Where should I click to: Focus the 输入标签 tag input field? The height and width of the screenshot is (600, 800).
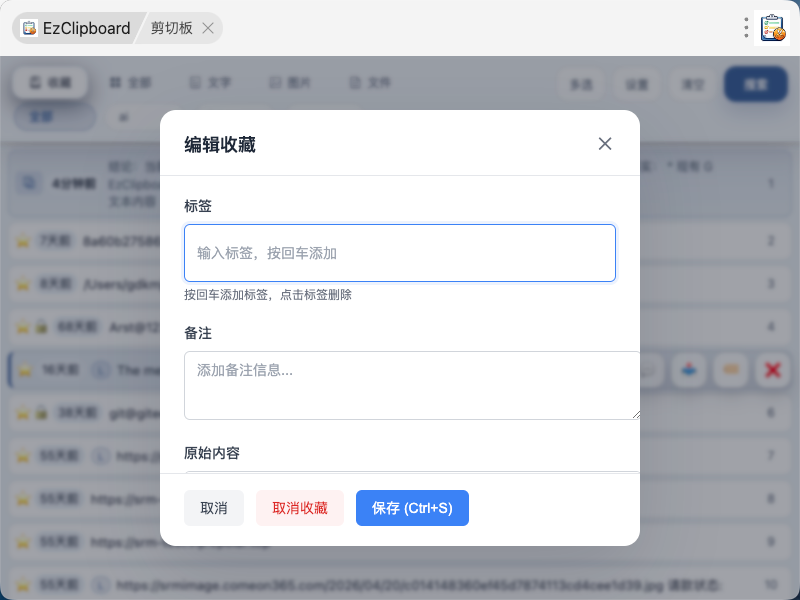pyautogui.click(x=400, y=253)
